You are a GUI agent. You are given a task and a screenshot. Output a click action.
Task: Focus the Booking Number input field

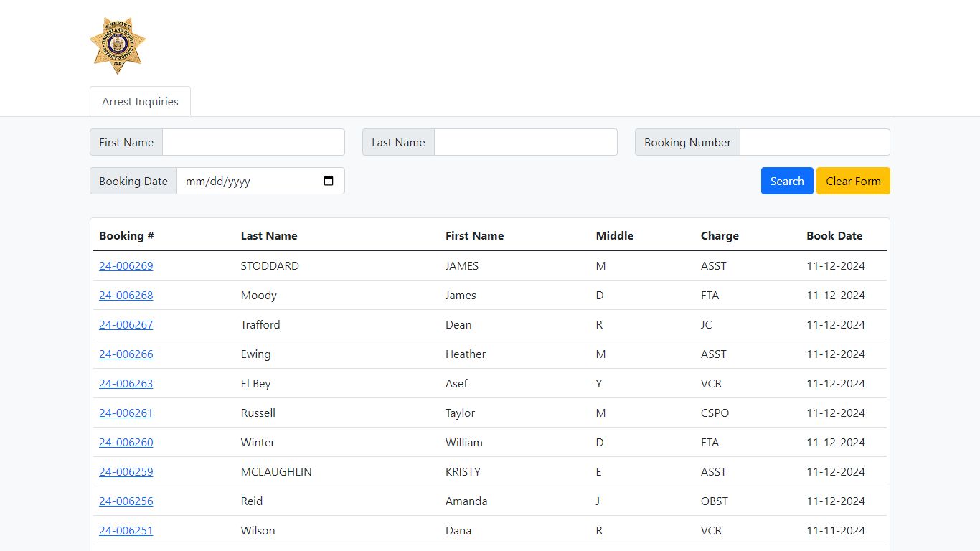[815, 142]
